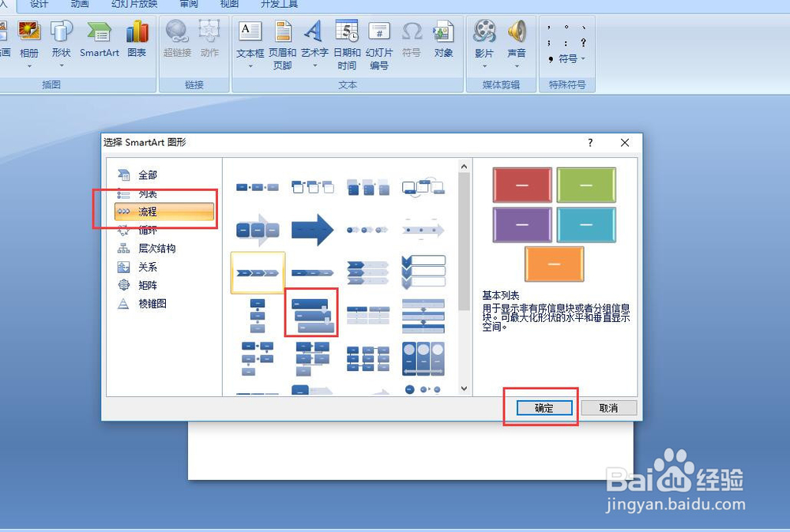Click the green block in preview
This screenshot has width=790, height=532.
(586, 185)
